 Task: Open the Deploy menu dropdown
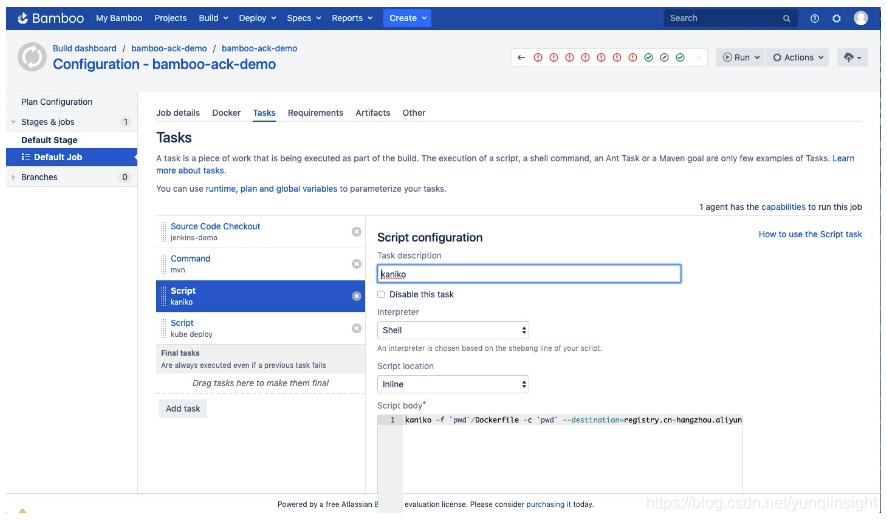pyautogui.click(x=257, y=18)
